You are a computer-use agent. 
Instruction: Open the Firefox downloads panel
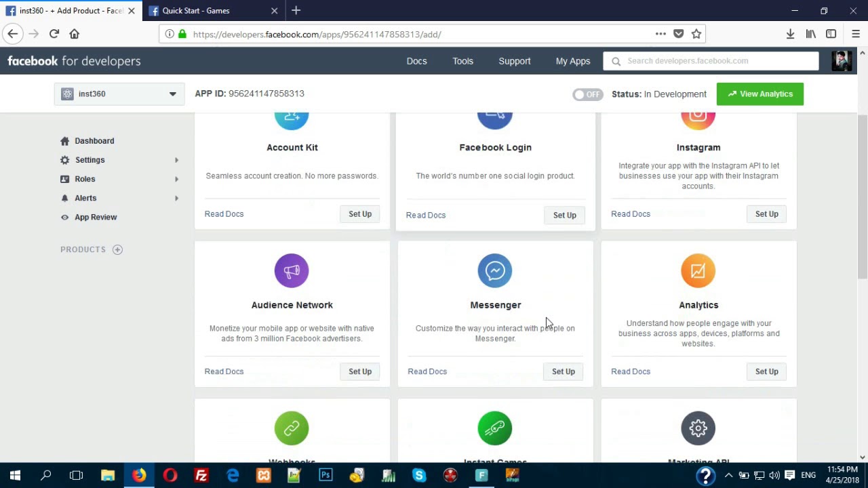point(790,34)
